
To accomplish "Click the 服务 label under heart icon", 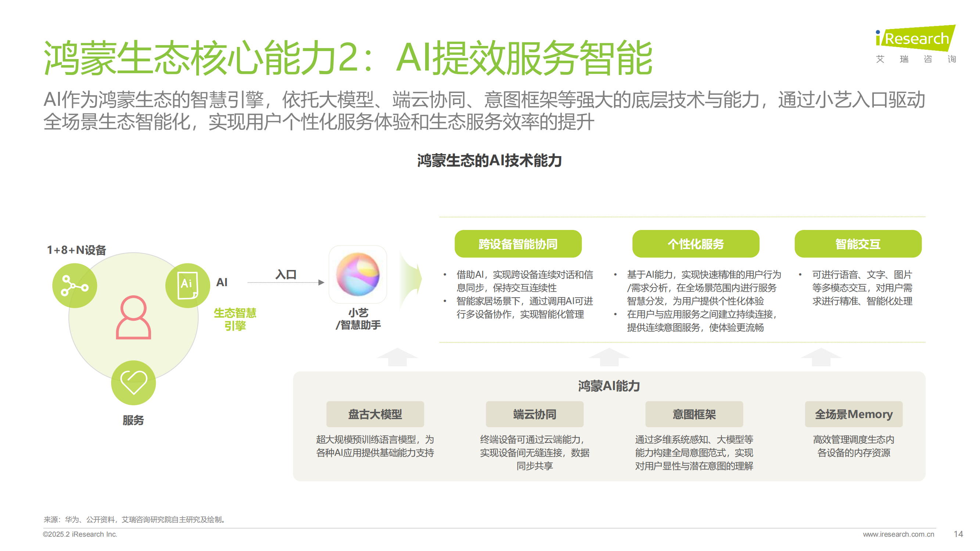I will click(x=133, y=420).
